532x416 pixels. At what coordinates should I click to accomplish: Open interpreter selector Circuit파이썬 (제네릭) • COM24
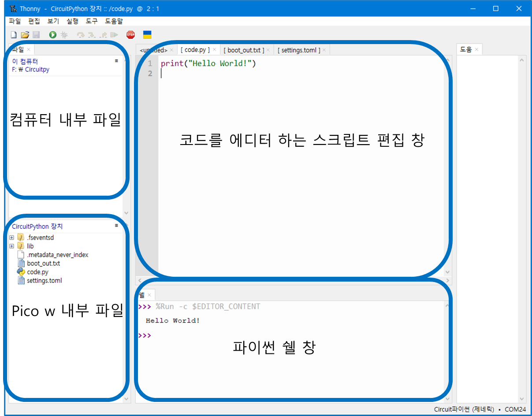click(x=480, y=409)
